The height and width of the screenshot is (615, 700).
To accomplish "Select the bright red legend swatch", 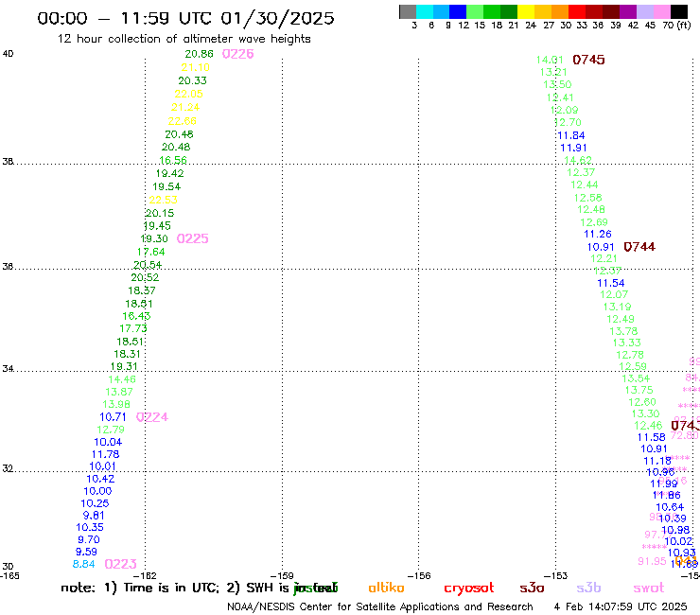I will coord(576,11).
